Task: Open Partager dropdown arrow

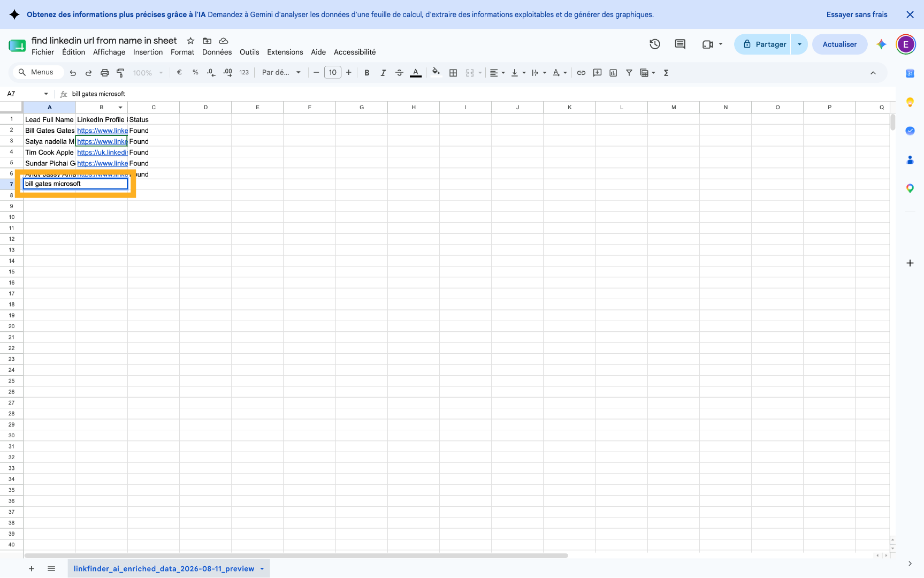Action: point(799,44)
